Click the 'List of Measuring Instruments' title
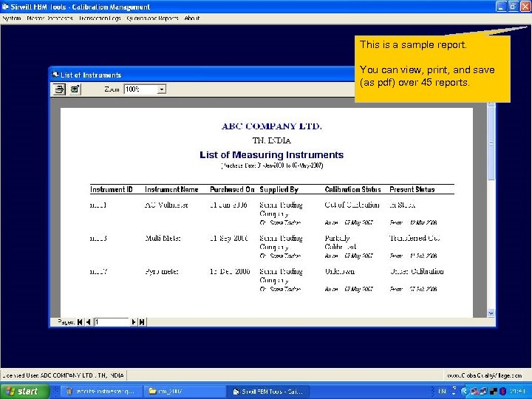 coord(271,154)
